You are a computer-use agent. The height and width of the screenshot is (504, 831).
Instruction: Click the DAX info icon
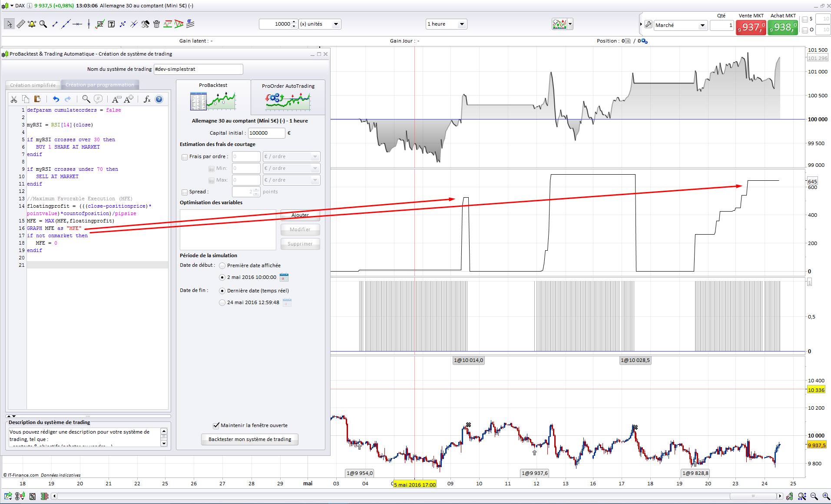[29, 6]
